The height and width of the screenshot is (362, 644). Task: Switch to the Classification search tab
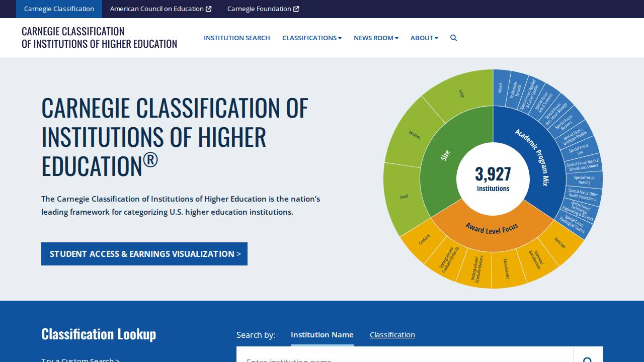click(x=392, y=334)
